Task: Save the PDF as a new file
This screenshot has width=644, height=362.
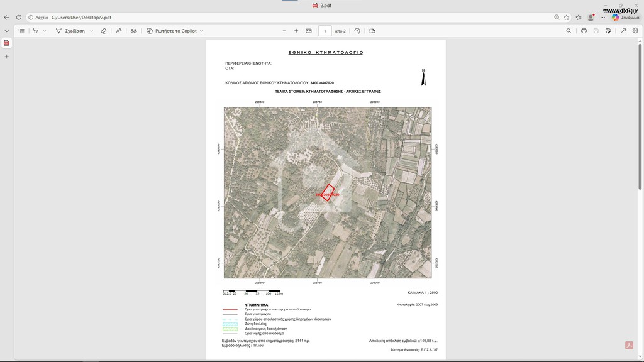Action: click(x=608, y=31)
